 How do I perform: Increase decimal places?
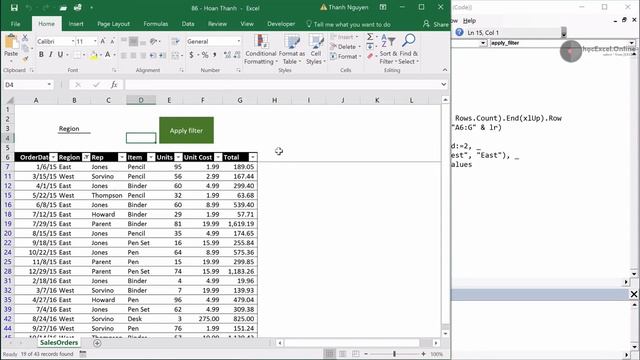227,55
